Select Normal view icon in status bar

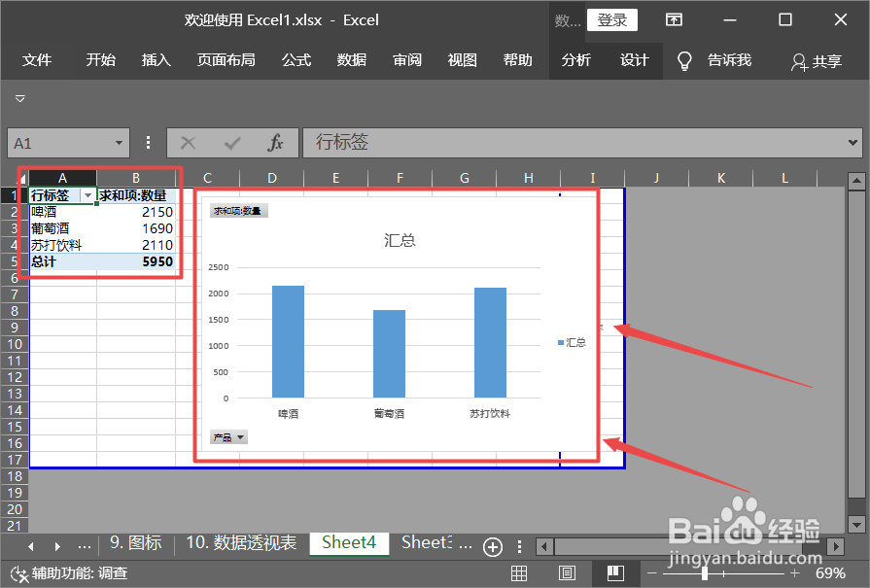519,573
